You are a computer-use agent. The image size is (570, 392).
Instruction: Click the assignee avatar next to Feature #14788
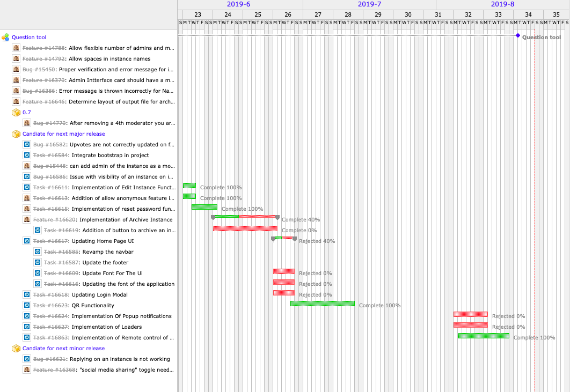click(16, 48)
